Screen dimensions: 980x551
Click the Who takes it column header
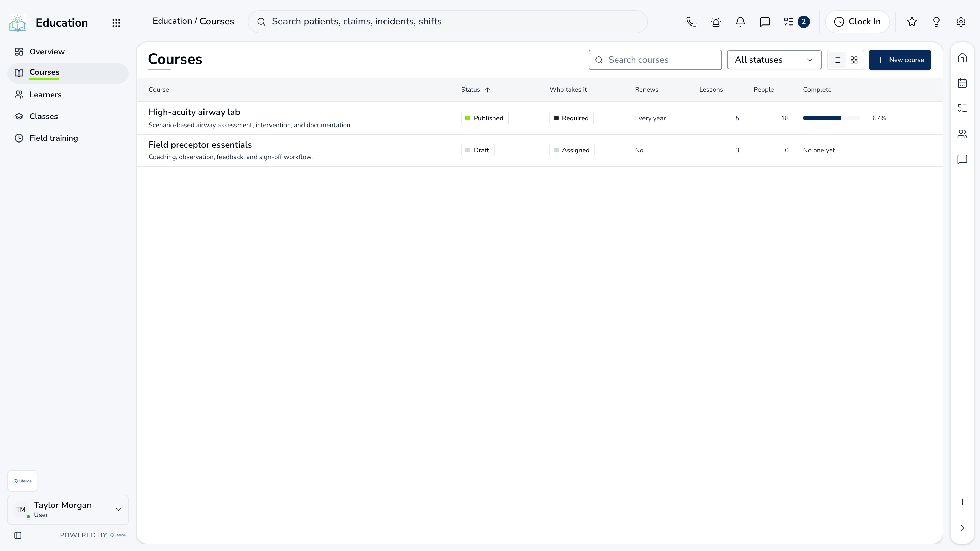[x=568, y=90]
